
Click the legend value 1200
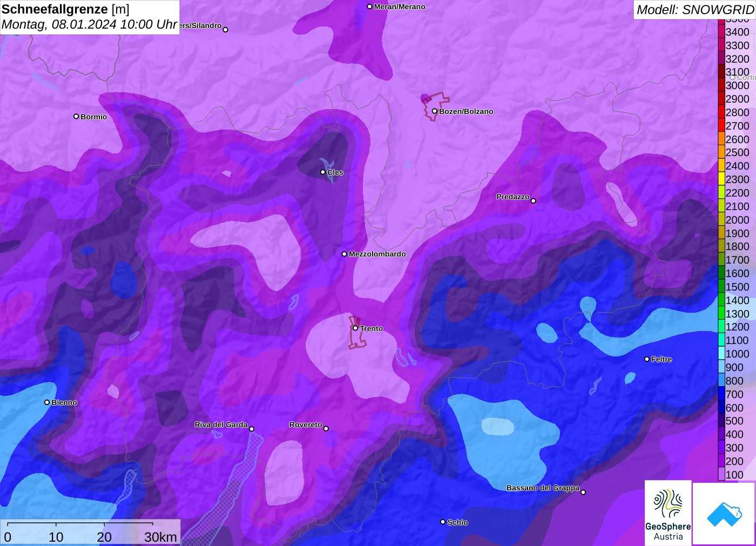click(738, 327)
